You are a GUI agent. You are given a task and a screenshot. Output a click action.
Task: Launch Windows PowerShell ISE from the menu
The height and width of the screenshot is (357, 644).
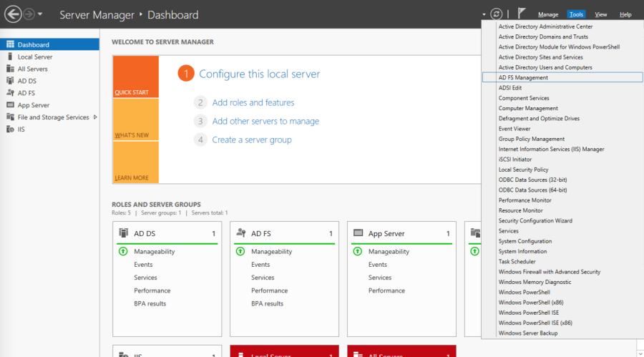pyautogui.click(x=529, y=313)
